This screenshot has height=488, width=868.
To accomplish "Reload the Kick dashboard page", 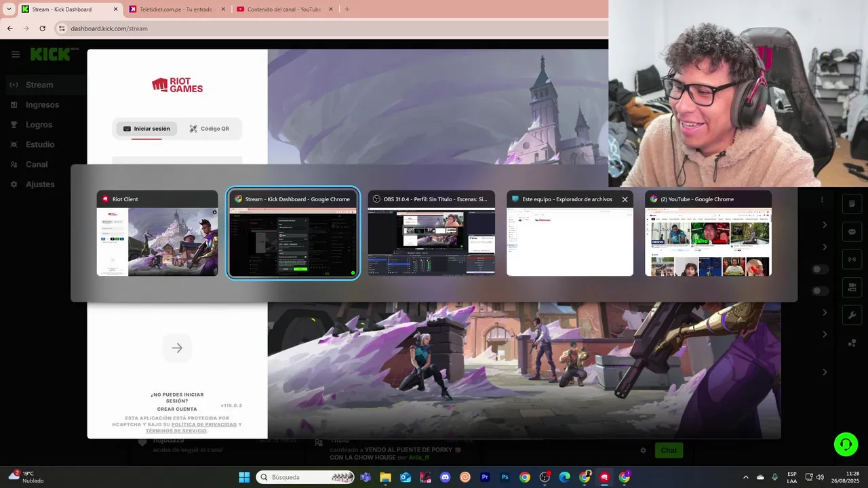I will [42, 28].
